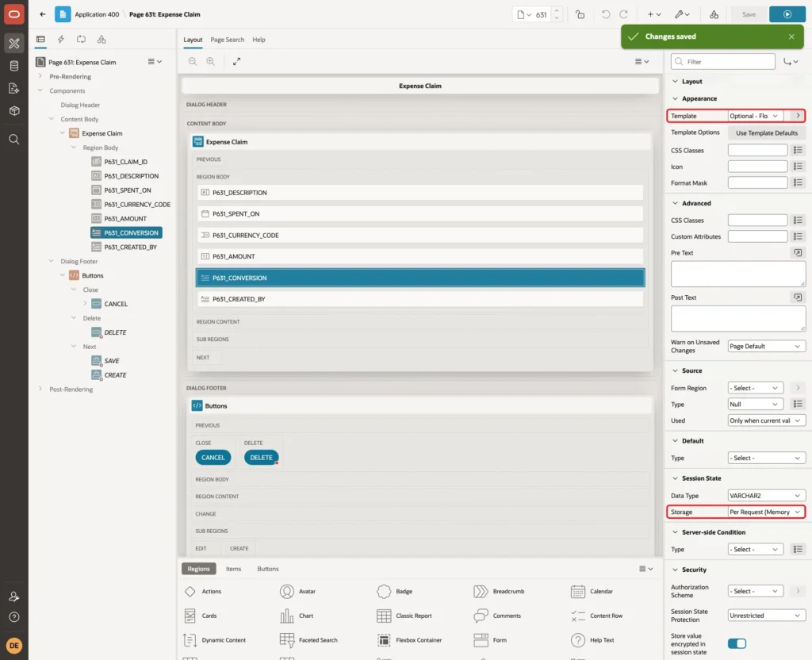This screenshot has height=660, width=812.
Task: Dismiss the Changes saved notification
Action: click(x=791, y=36)
